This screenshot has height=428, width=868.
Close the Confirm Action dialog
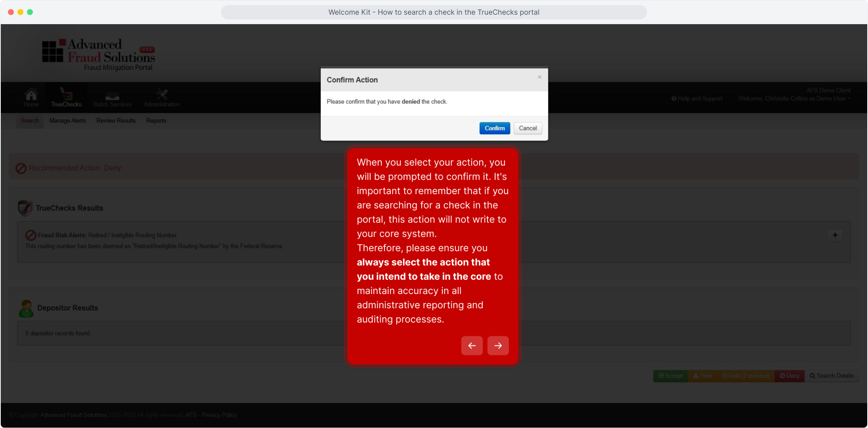click(x=539, y=77)
